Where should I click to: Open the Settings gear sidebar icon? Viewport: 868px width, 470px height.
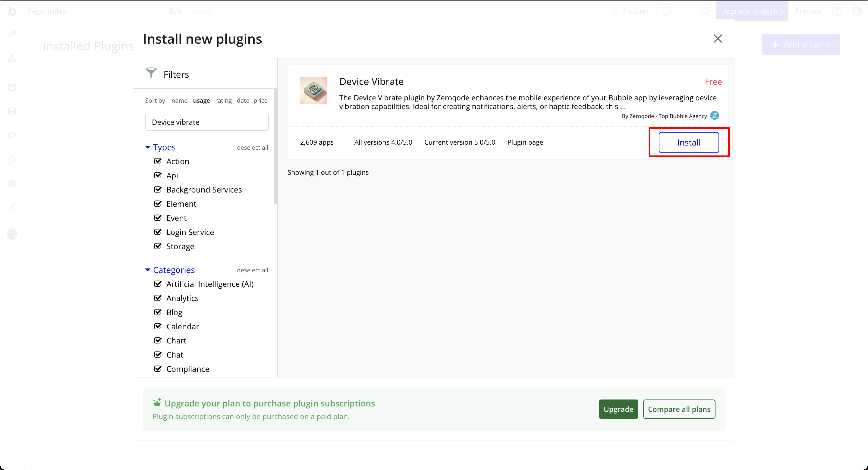pos(12,184)
